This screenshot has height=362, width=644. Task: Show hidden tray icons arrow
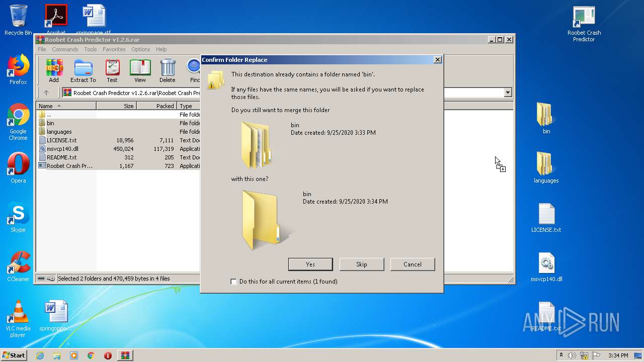(x=561, y=355)
